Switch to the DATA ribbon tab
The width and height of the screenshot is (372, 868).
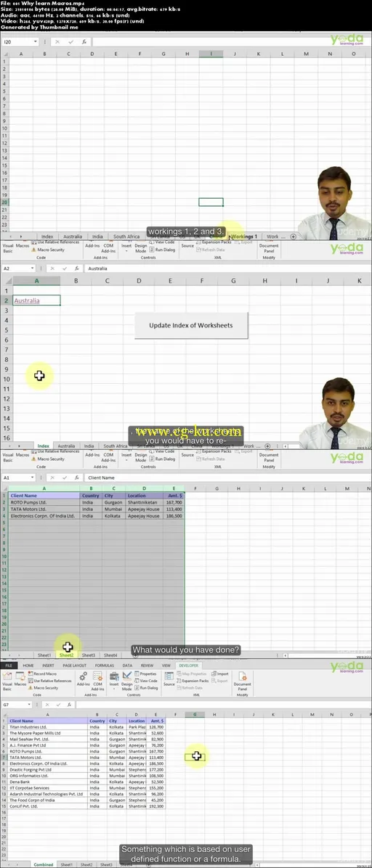click(127, 666)
